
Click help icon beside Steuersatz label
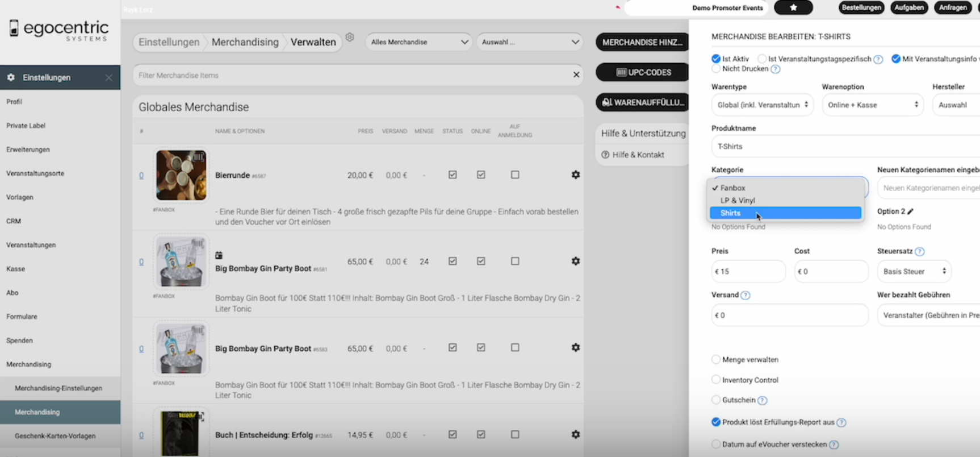click(x=919, y=251)
